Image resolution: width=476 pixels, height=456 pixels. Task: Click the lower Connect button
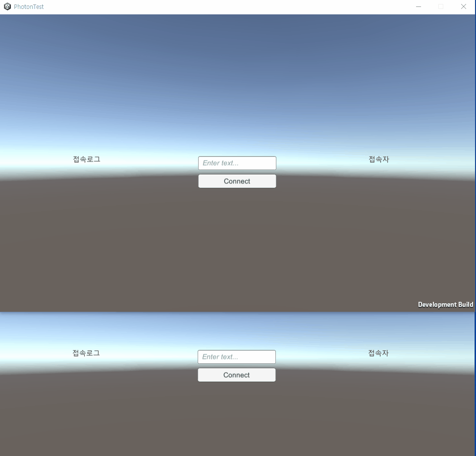tap(237, 375)
